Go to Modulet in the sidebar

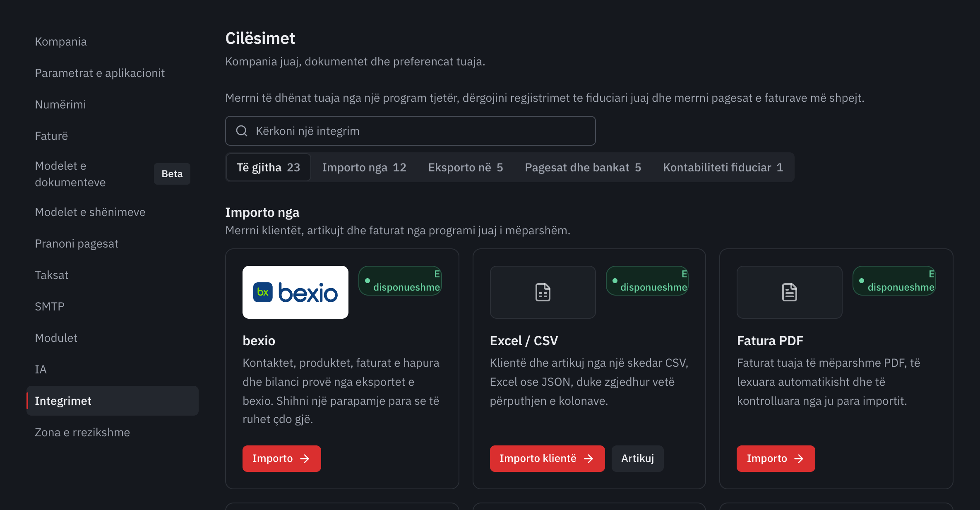coord(113,338)
